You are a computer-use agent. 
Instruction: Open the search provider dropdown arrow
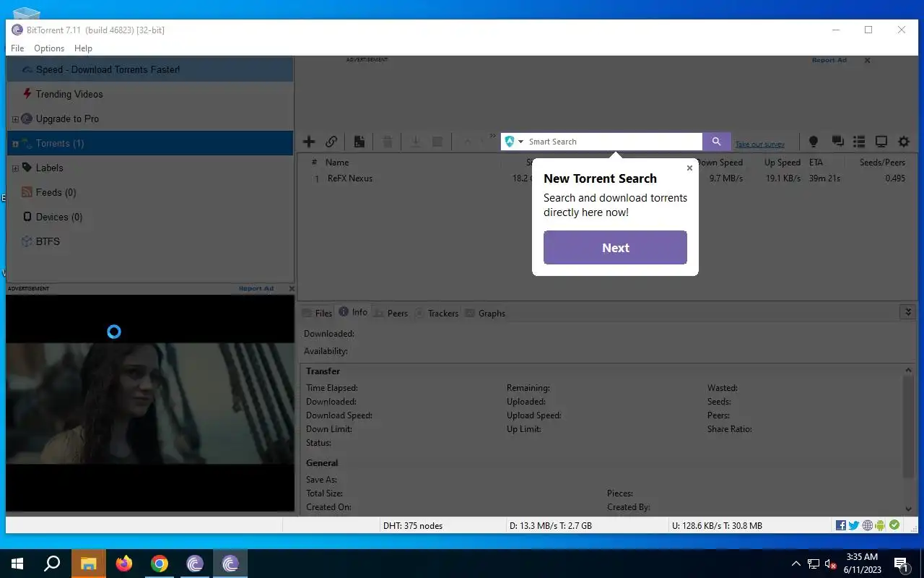(x=520, y=142)
